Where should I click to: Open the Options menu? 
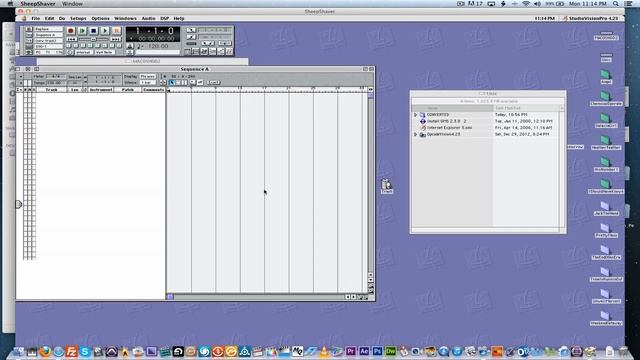coord(100,18)
